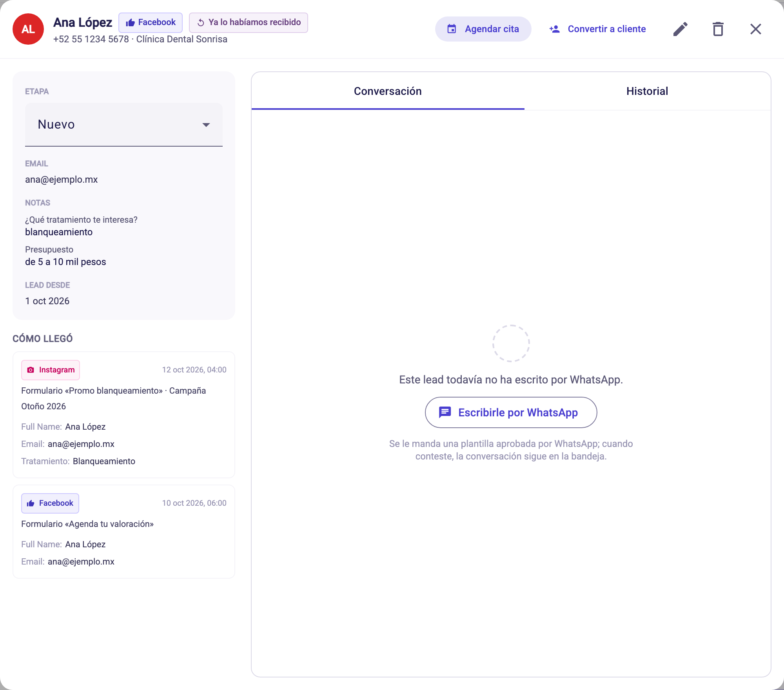
Task: Click email ana@ejemplo.mx under EMAIL label
Action: 62,180
